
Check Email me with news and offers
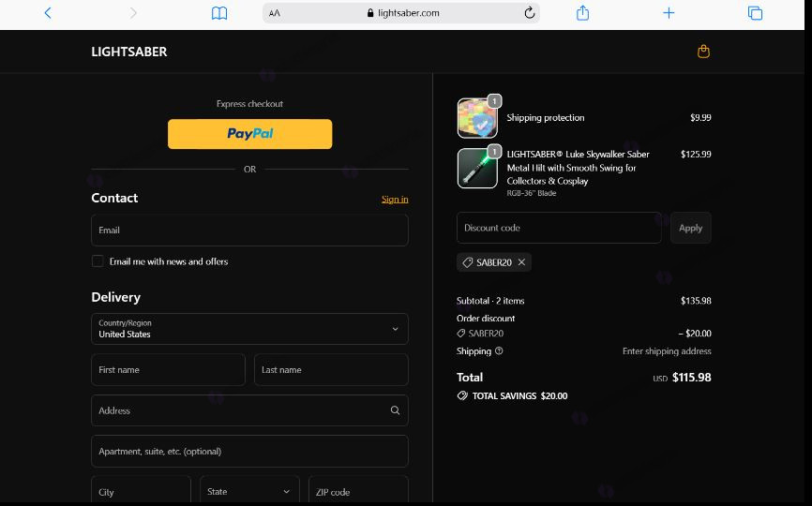point(98,261)
